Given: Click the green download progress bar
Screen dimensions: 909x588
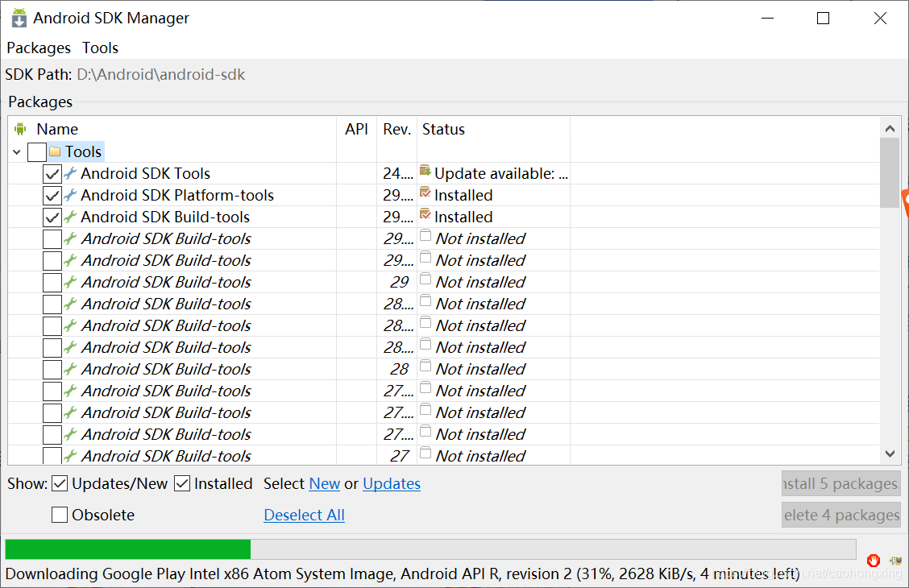Looking at the screenshot, I should pos(128,549).
